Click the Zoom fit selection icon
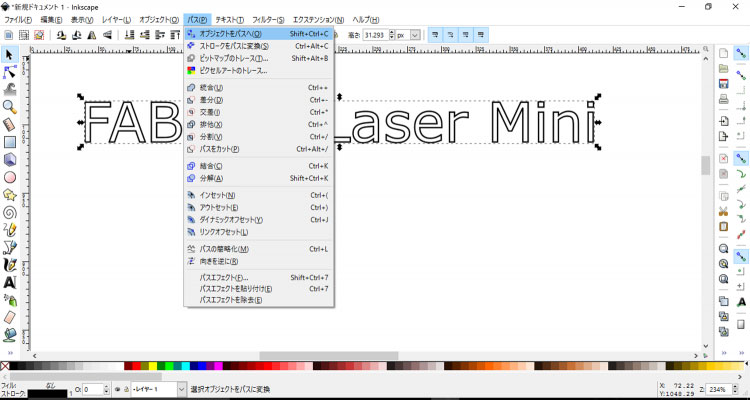750x400 pixels. point(723,248)
